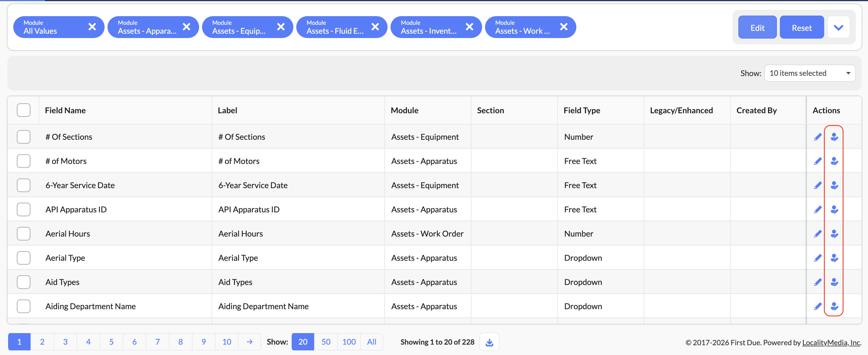Screen dimensions: 868x355
Task: Check the Aerial Hours row
Action: pos(24,234)
